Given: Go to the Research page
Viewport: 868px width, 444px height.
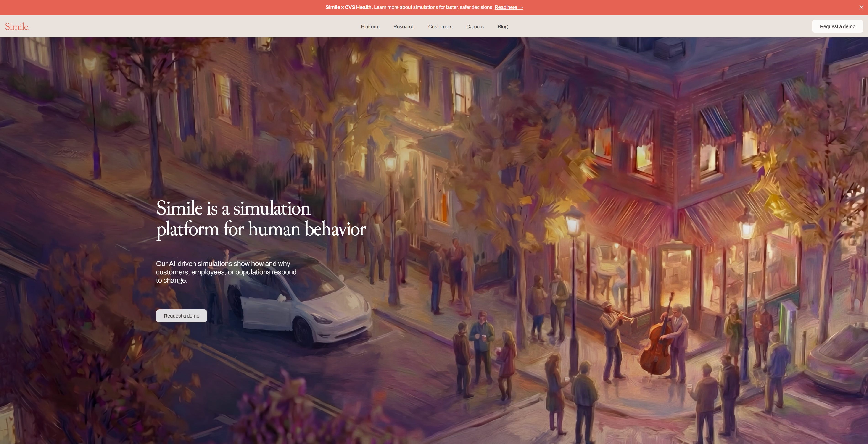Looking at the screenshot, I should 404,27.
